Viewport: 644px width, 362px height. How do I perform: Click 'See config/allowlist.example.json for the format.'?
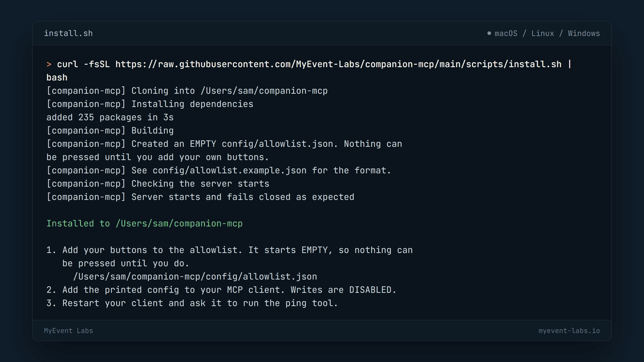tap(219, 171)
